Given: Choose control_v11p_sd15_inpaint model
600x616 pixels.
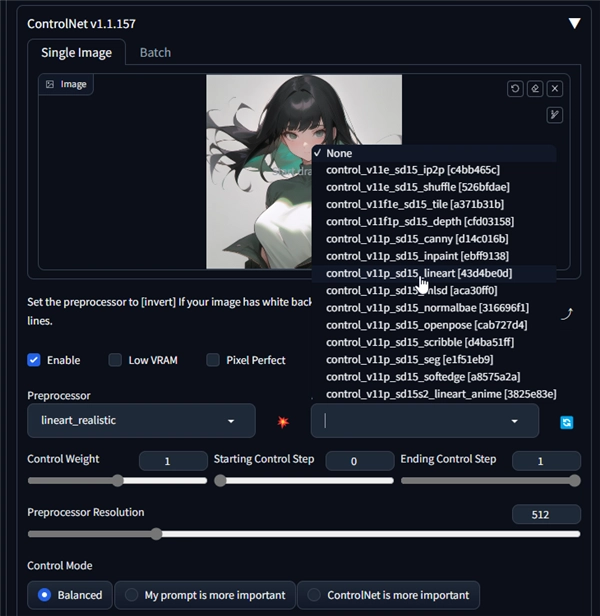Looking at the screenshot, I should pyautogui.click(x=434, y=256).
